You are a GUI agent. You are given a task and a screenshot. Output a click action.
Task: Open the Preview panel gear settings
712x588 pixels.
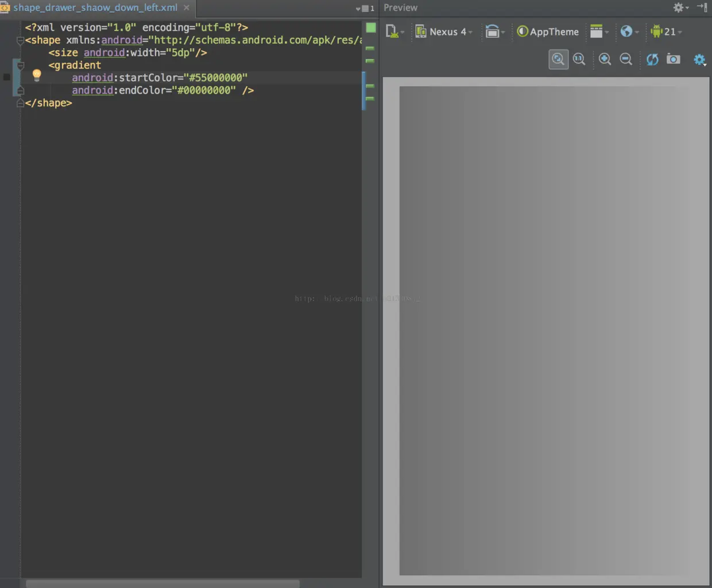[680, 7]
